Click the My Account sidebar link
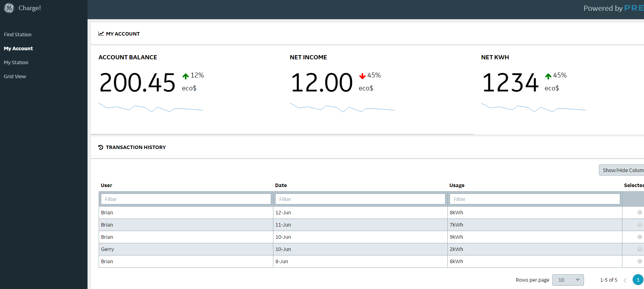 18,49
